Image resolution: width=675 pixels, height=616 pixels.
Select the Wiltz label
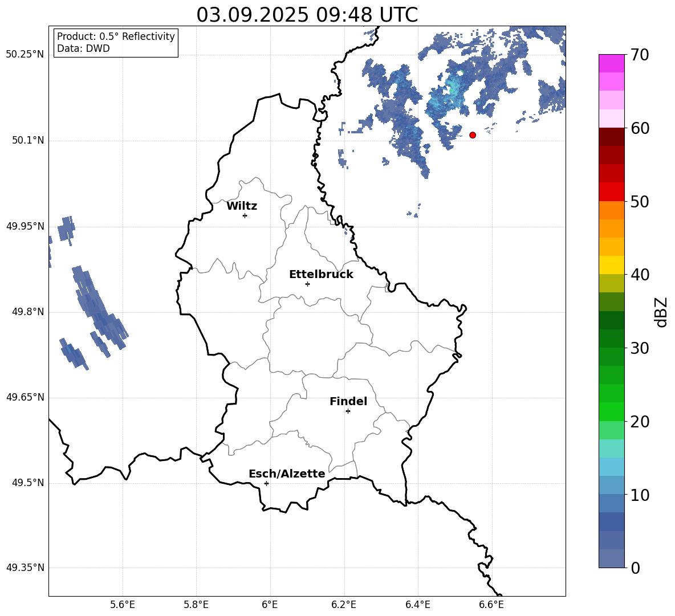[242, 206]
